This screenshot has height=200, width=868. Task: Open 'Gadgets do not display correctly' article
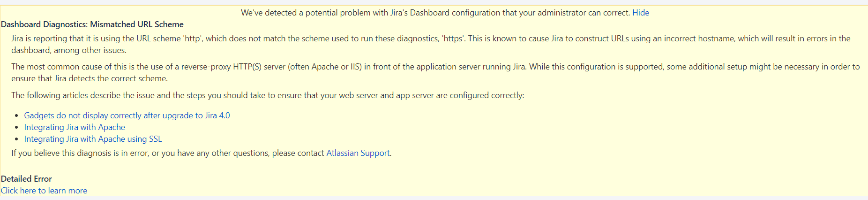[127, 115]
